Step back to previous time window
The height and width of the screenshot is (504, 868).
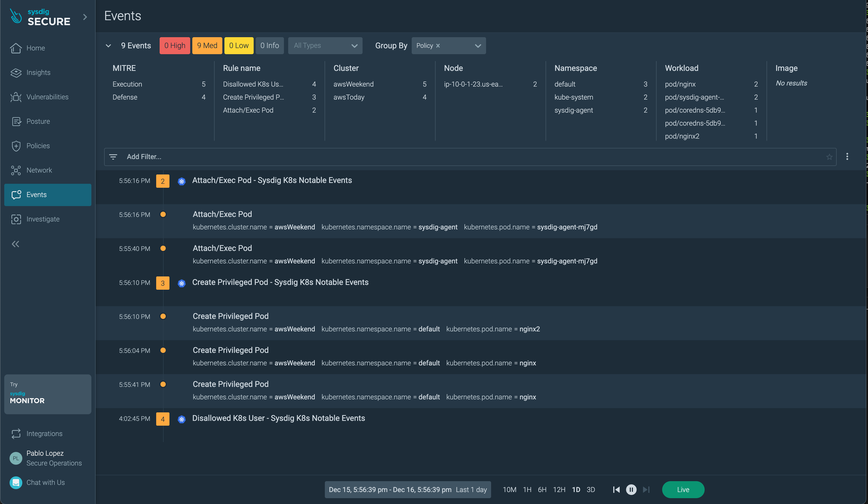[x=616, y=490]
